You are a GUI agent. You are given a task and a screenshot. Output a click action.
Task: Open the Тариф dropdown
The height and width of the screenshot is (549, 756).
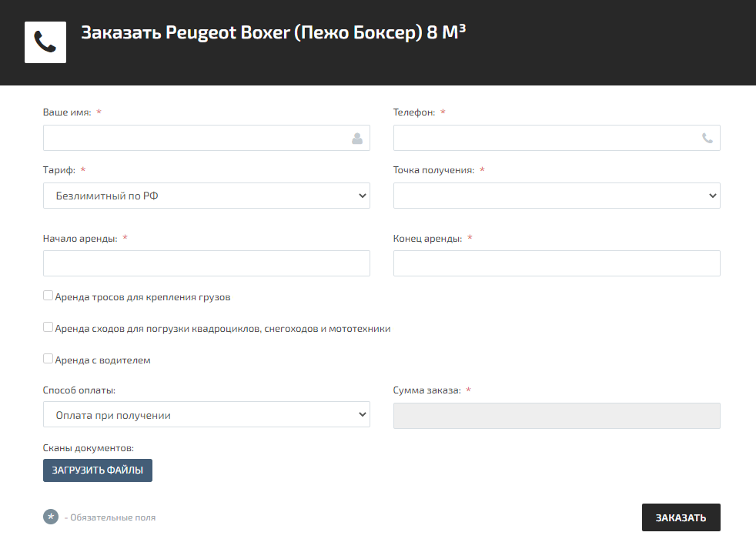tap(206, 196)
